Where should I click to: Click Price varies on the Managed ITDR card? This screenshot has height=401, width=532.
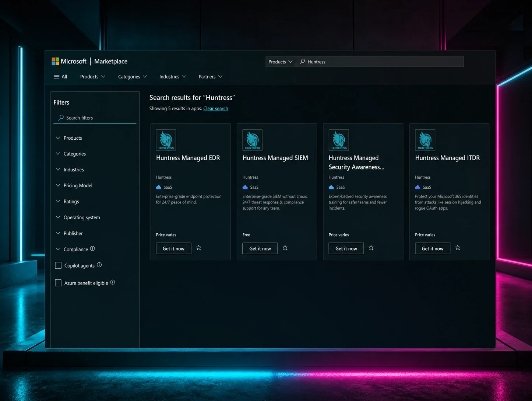coord(425,235)
